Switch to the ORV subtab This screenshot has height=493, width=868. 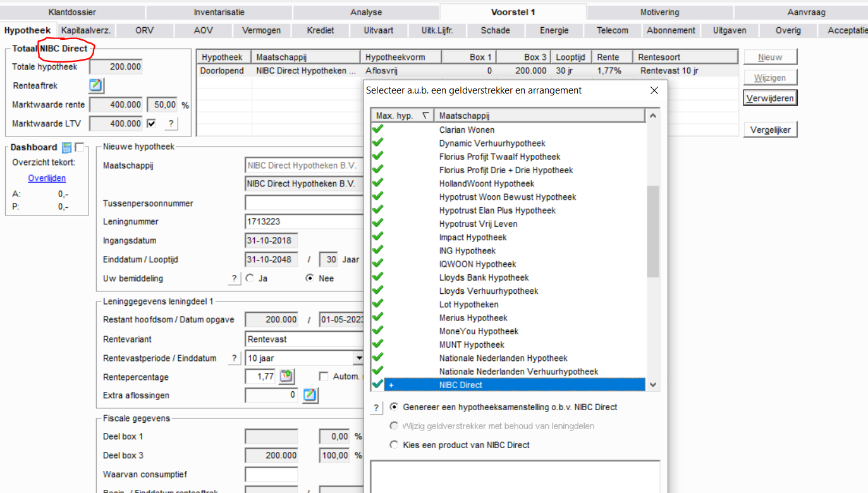point(144,30)
